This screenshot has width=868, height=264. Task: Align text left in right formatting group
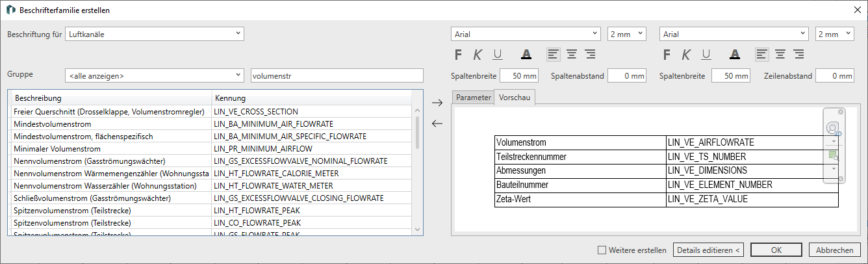761,54
